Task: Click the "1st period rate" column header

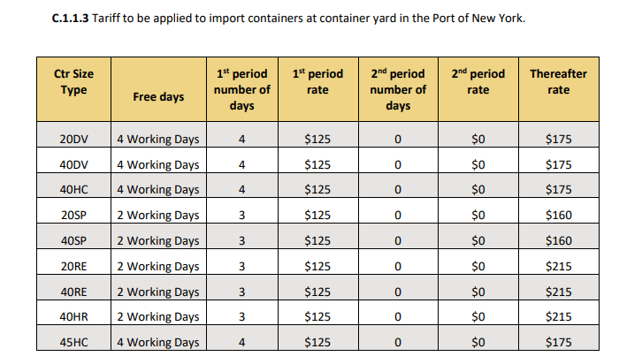Action: [317, 82]
